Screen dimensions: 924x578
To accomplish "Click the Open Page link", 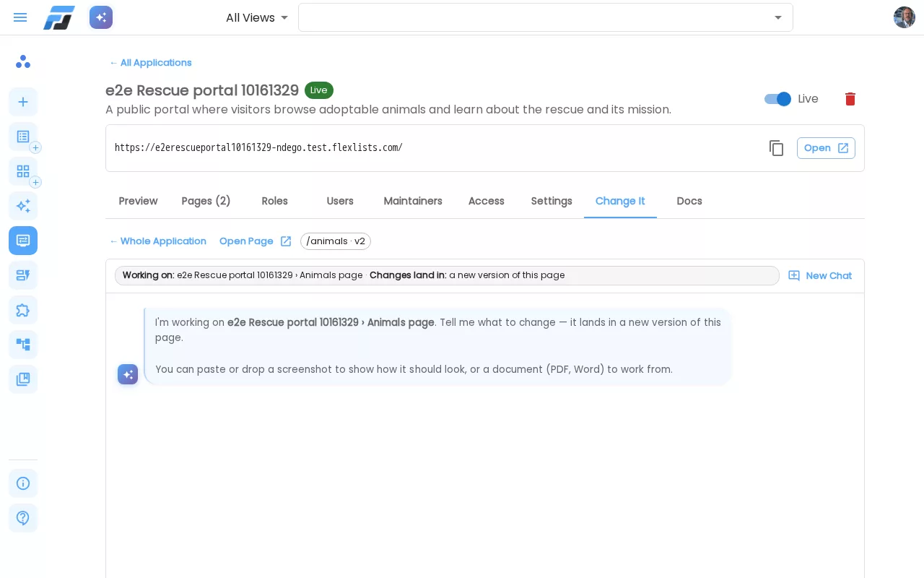I will point(256,241).
